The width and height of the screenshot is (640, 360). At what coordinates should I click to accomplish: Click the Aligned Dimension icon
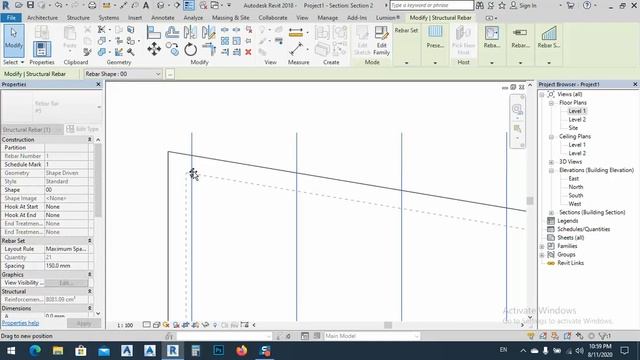pyautogui.click(x=296, y=49)
